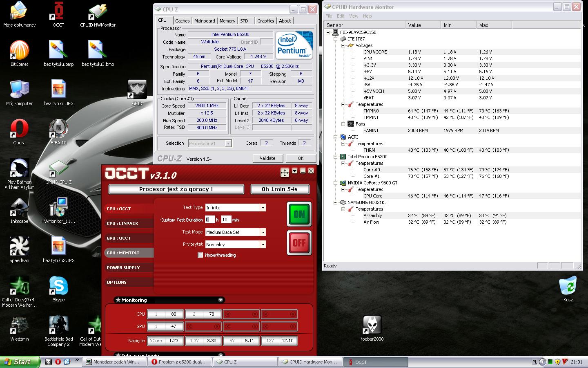
Task: Collapse the Intel Pentium E5200 tree node
Action: 335,157
